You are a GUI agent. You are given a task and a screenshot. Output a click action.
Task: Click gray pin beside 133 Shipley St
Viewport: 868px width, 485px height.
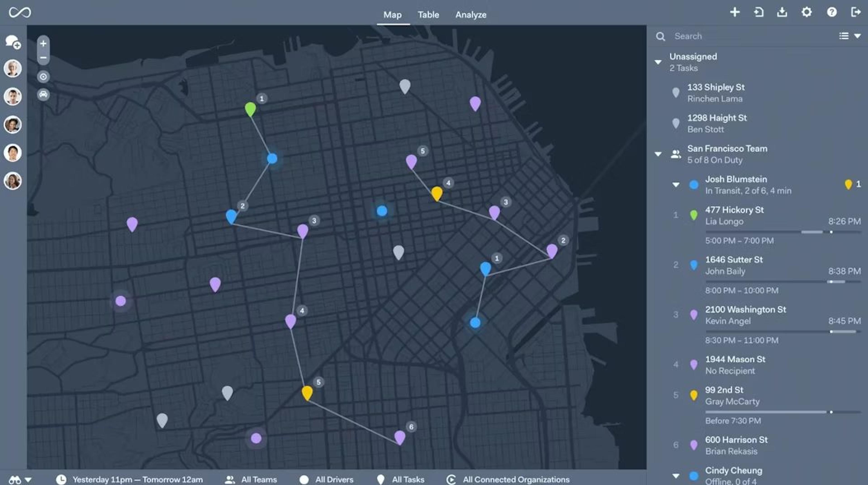[x=676, y=93]
